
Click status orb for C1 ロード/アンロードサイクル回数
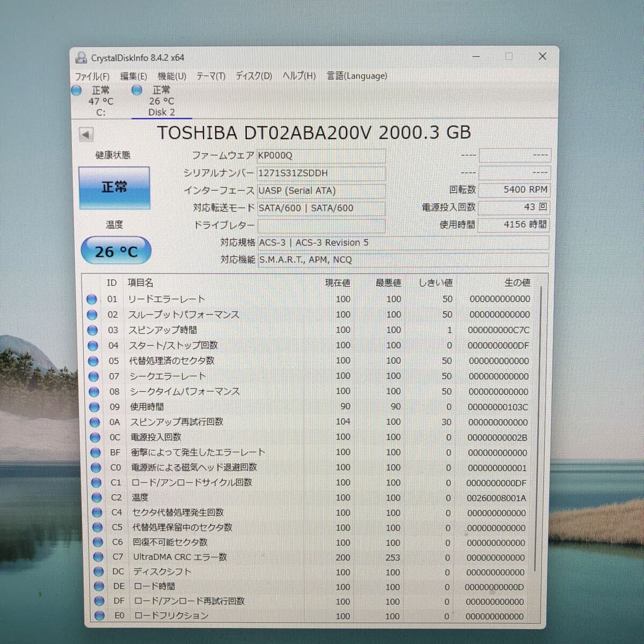(96, 483)
